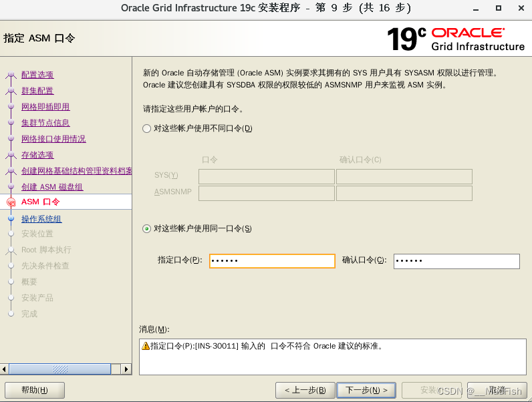Open the 存储选项 step
Image resolution: width=532 pixels, height=402 pixels.
pos(37,155)
